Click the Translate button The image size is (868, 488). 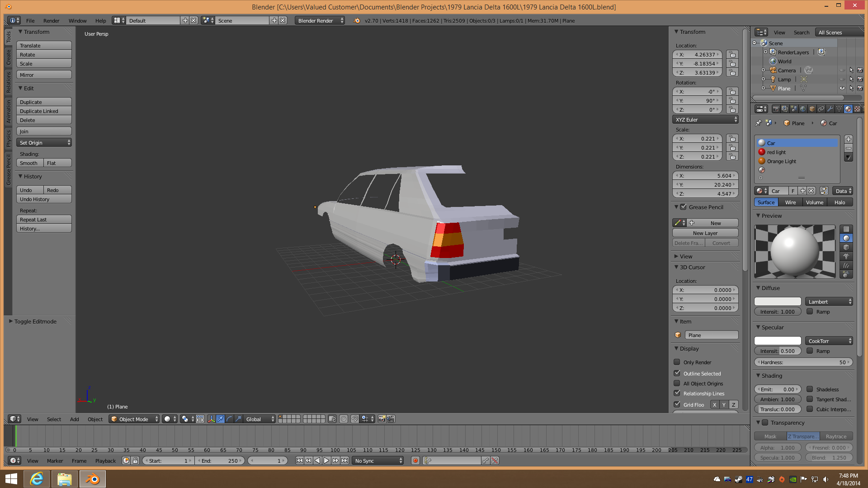point(44,45)
